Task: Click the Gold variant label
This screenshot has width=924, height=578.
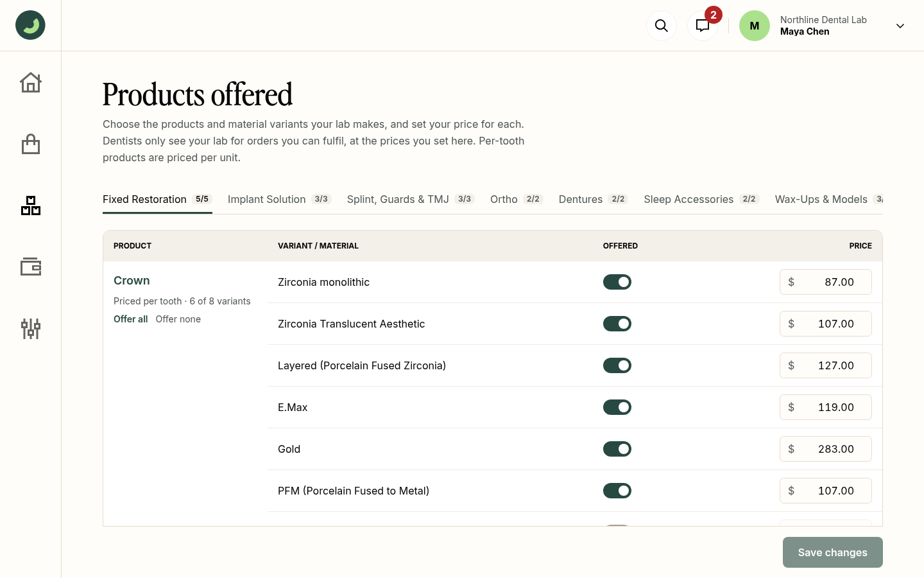Action: [x=289, y=449]
